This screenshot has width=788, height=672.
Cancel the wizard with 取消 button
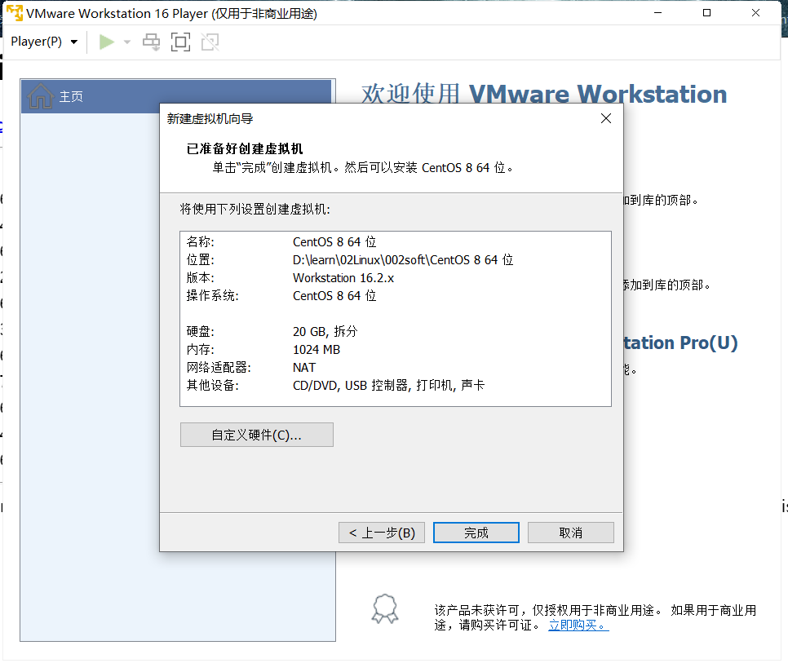[571, 533]
